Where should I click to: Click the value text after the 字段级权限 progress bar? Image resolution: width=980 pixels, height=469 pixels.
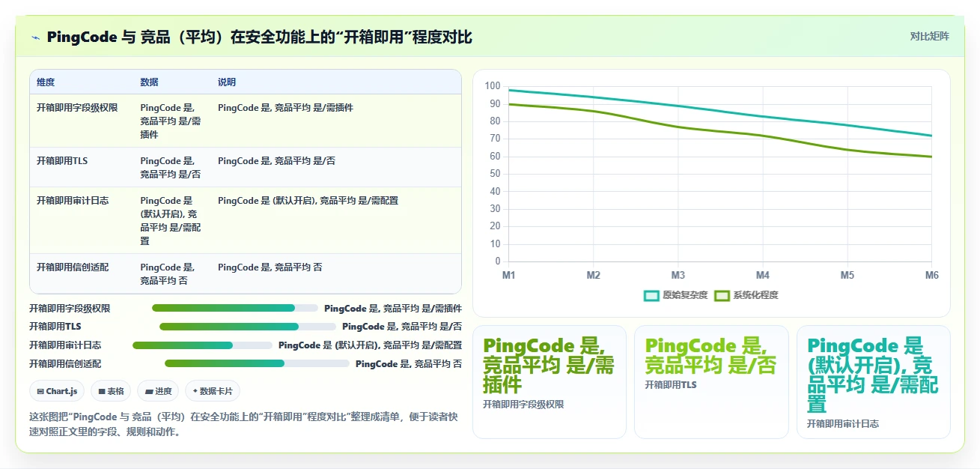[x=393, y=308]
